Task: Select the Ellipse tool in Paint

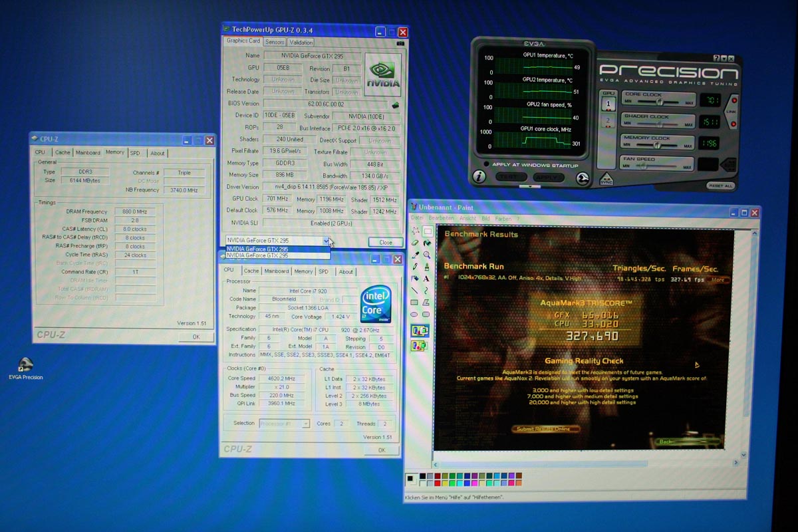Action: tap(414, 315)
